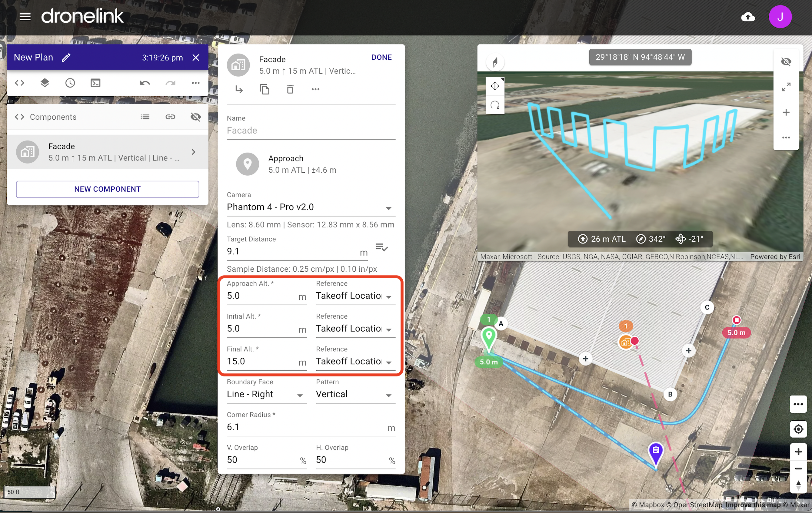Screen dimensions: 812x513
Task: Click the purple clipboard map pin
Action: tap(656, 453)
